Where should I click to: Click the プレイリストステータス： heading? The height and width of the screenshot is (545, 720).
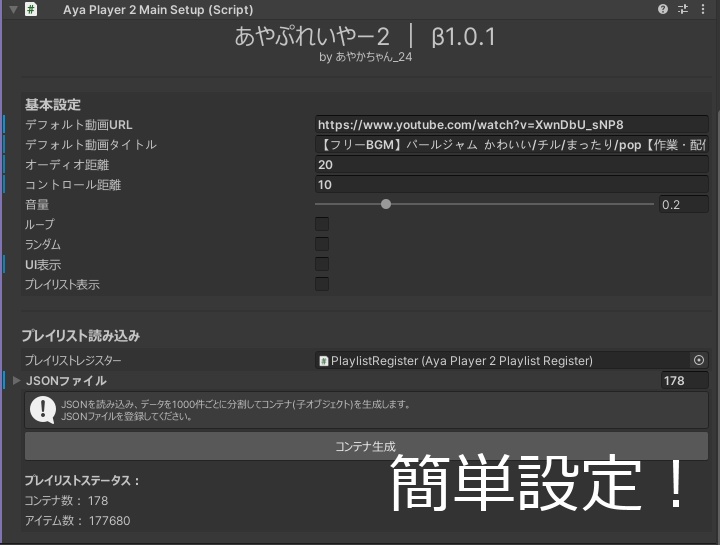(82, 481)
